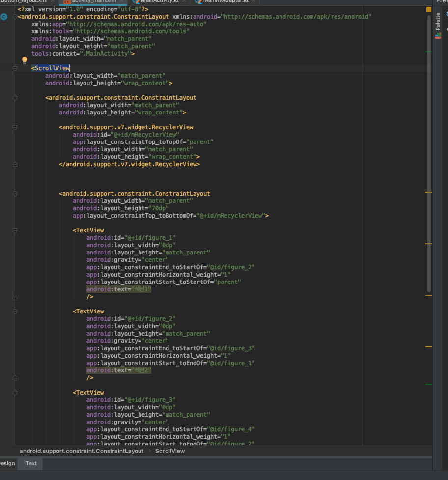This screenshot has width=448, height=480.
Task: Collapse the 70dp ConstraintLayout fold marker
Action: tap(15, 194)
